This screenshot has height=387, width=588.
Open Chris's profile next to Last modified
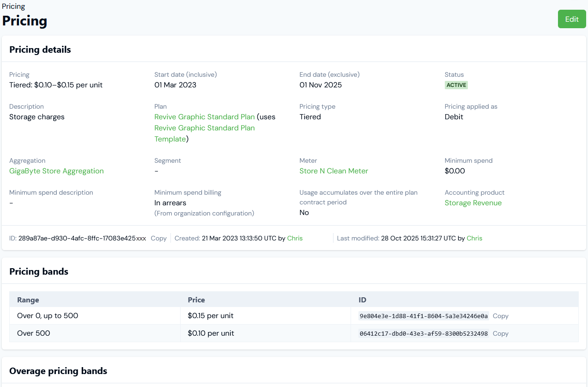click(x=474, y=239)
